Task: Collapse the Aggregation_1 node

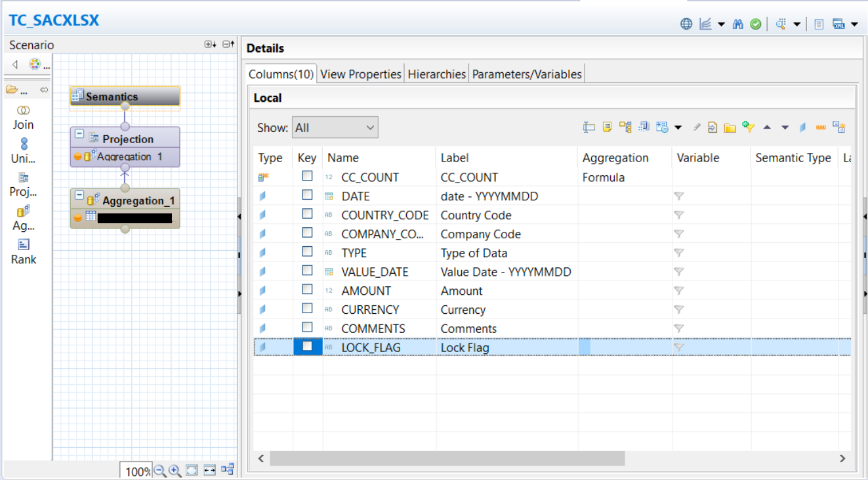Action: pyautogui.click(x=80, y=194)
